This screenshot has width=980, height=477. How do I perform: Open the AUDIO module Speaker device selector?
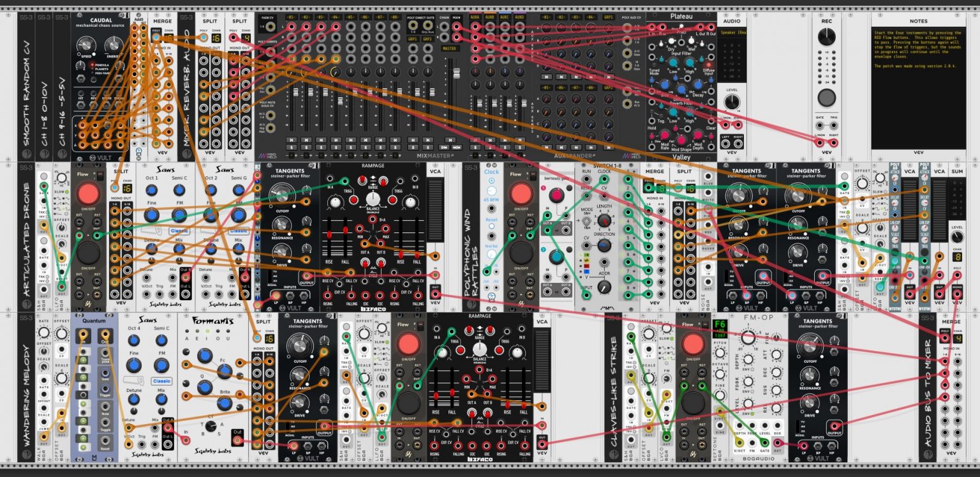click(732, 32)
